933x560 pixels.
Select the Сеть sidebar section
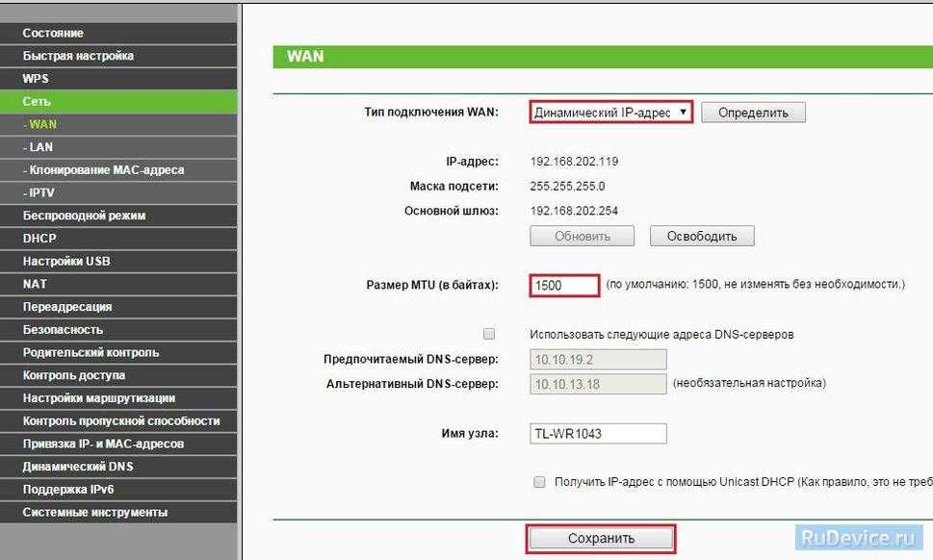118,102
